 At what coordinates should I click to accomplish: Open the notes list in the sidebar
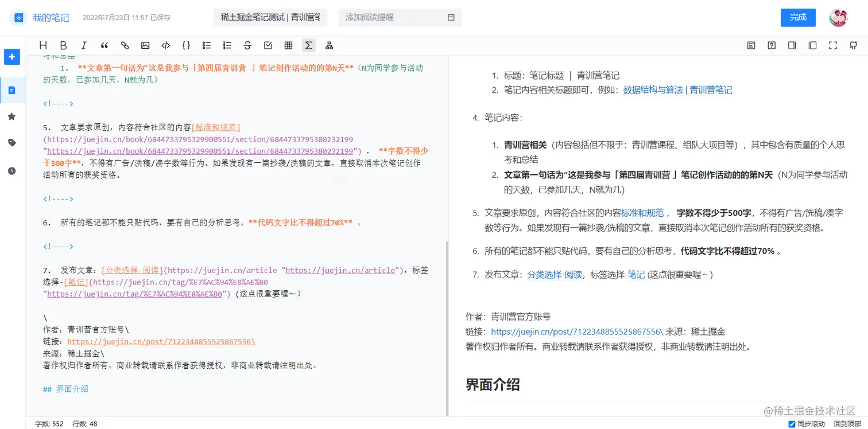(12, 90)
